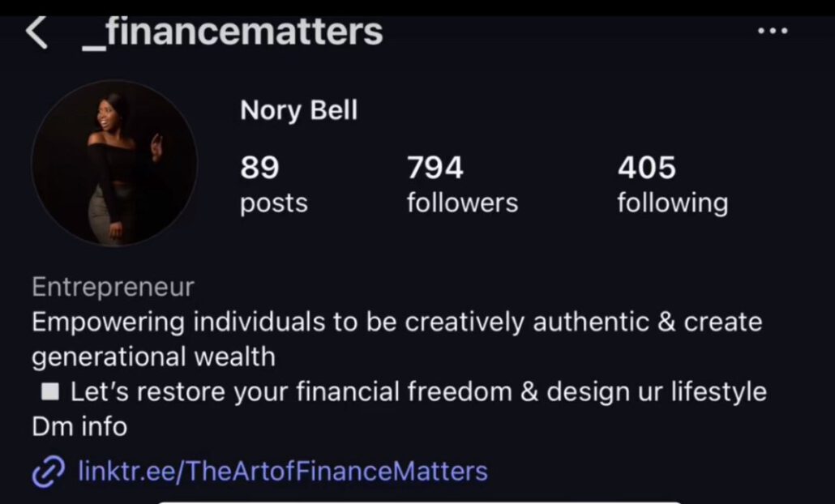The width and height of the screenshot is (835, 504).
Task: Open the "following" list label
Action: (672, 203)
